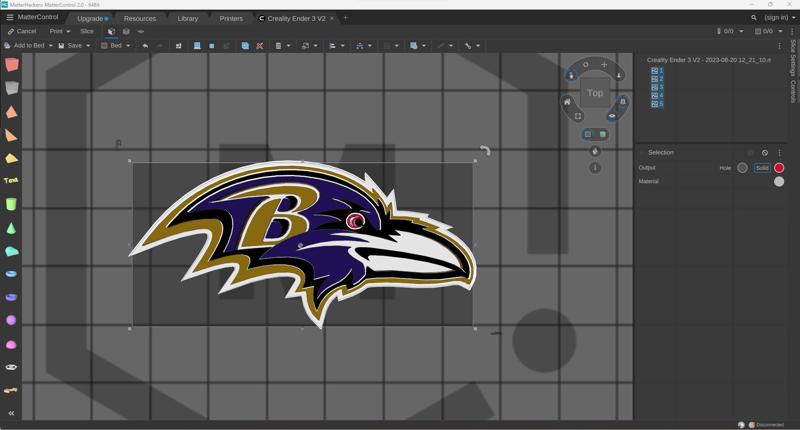The height and width of the screenshot is (430, 800).
Task: Add a new tab with plus button
Action: coord(345,18)
